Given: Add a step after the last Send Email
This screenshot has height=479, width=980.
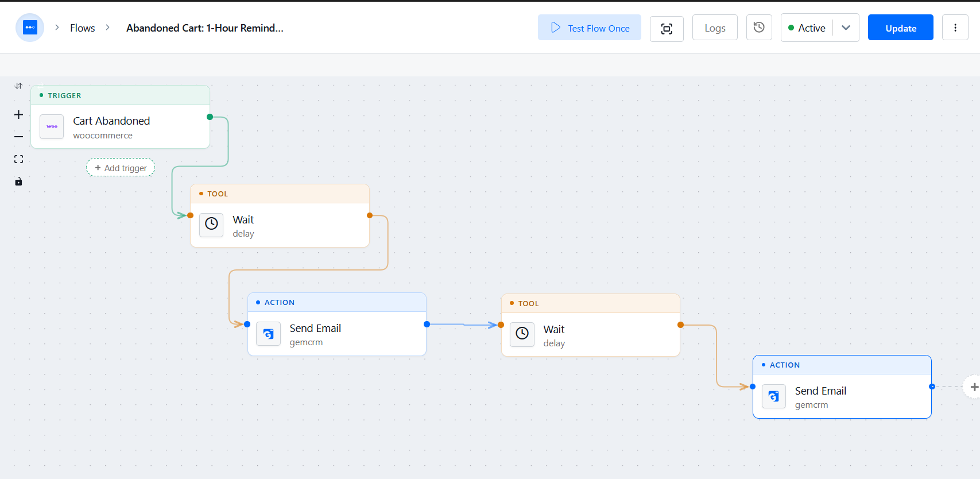Looking at the screenshot, I should pyautogui.click(x=974, y=387).
